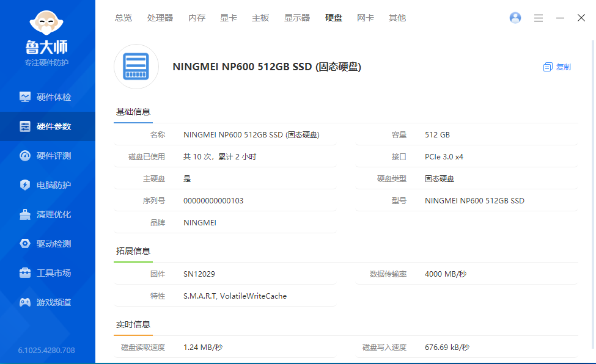
Task: Click the user account avatar icon
Action: [515, 18]
